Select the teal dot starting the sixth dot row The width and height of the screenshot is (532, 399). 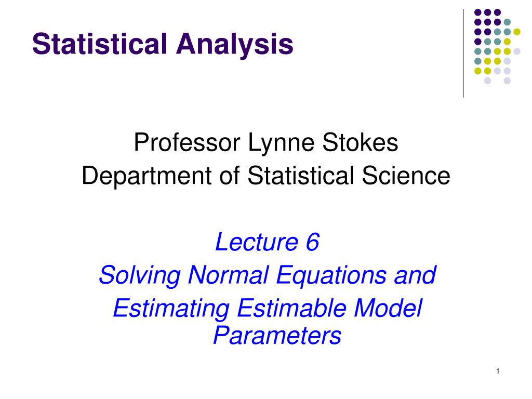click(x=478, y=61)
